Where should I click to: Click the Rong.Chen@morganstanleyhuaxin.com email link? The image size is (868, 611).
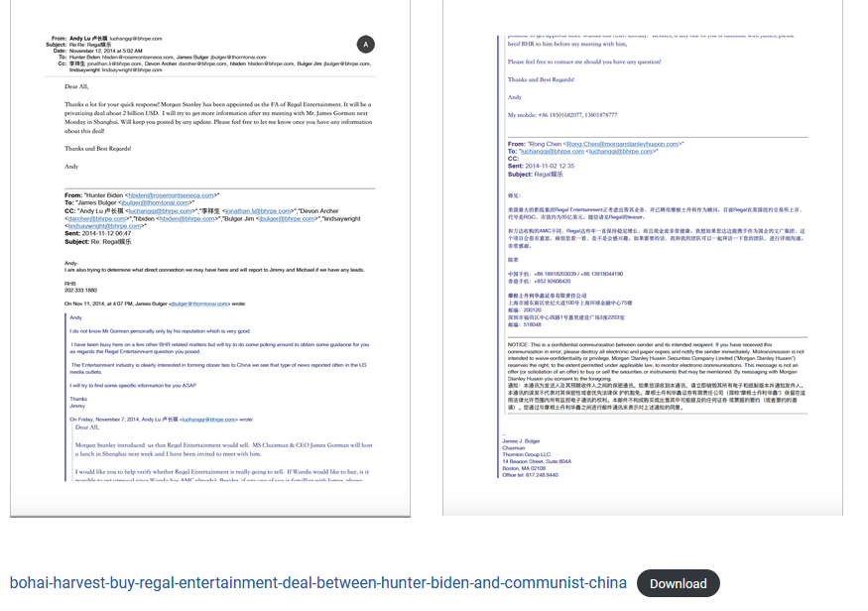(622, 144)
